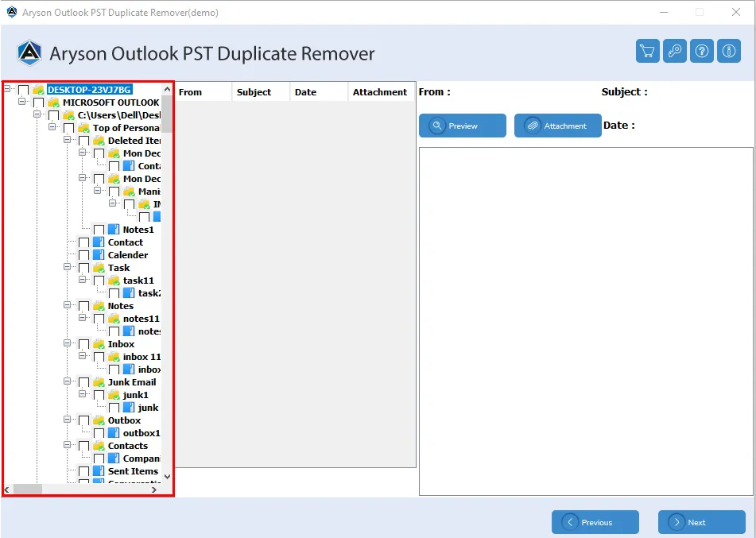Viewport: 756px width, 538px height.
Task: Click the outbox1 blue item icon
Action: (x=114, y=433)
